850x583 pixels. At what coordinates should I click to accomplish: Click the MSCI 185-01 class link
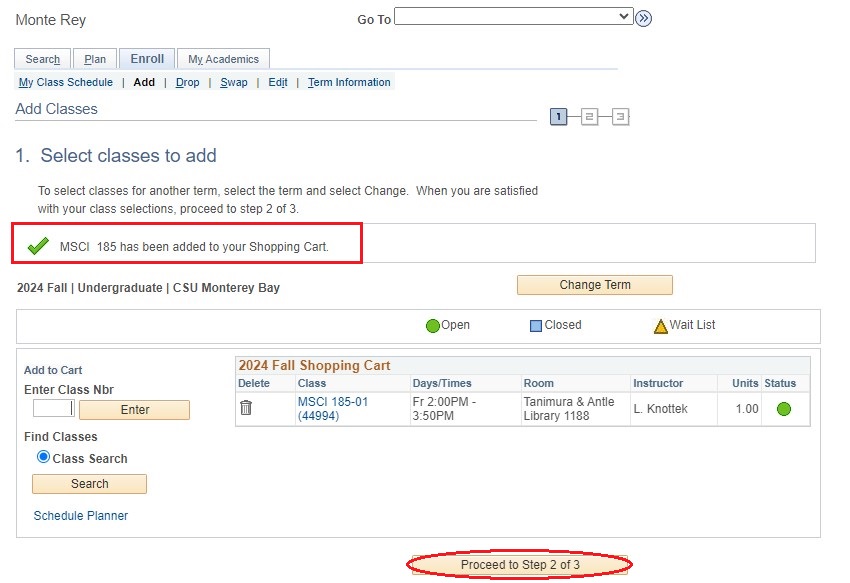pyautogui.click(x=325, y=402)
